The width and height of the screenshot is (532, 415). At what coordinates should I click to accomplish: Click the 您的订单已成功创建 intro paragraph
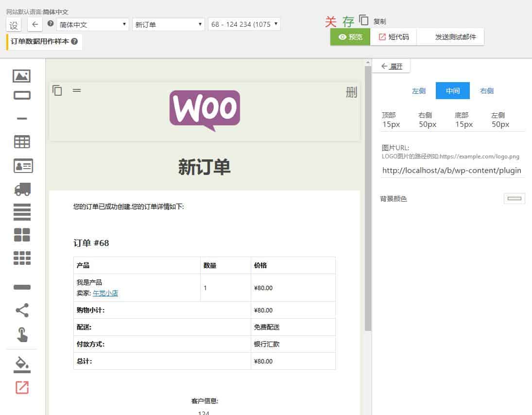pyautogui.click(x=129, y=207)
